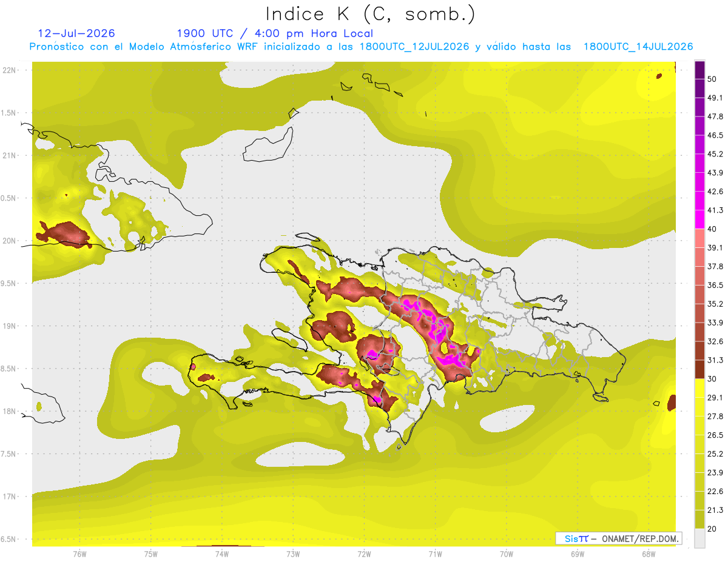Click the colorbar value "49.1"
This screenshot has width=728, height=562.
[x=715, y=98]
